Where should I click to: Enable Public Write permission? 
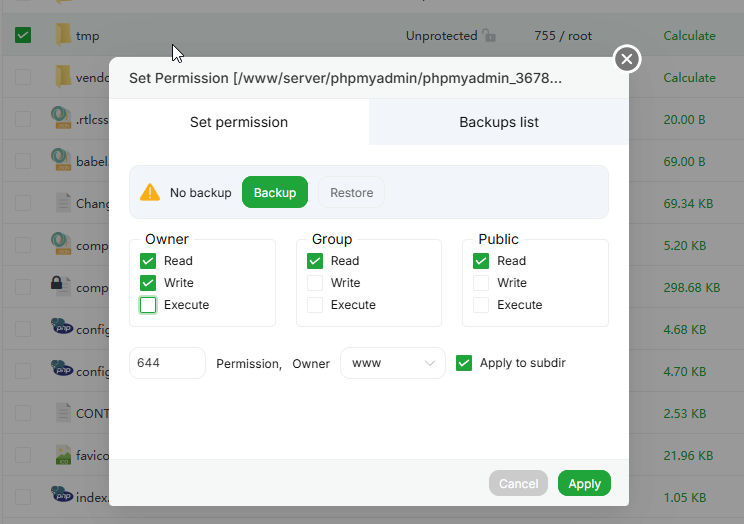(x=482, y=283)
